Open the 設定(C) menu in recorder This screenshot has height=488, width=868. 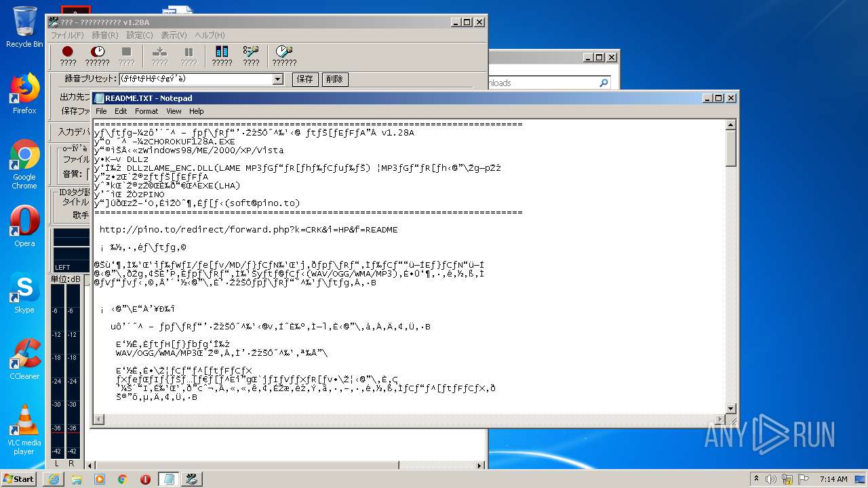pos(139,35)
